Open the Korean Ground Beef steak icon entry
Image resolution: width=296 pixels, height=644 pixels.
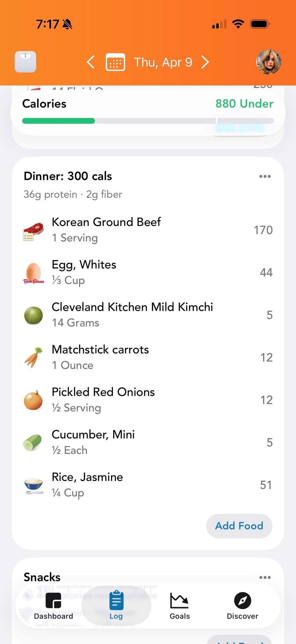33,231
